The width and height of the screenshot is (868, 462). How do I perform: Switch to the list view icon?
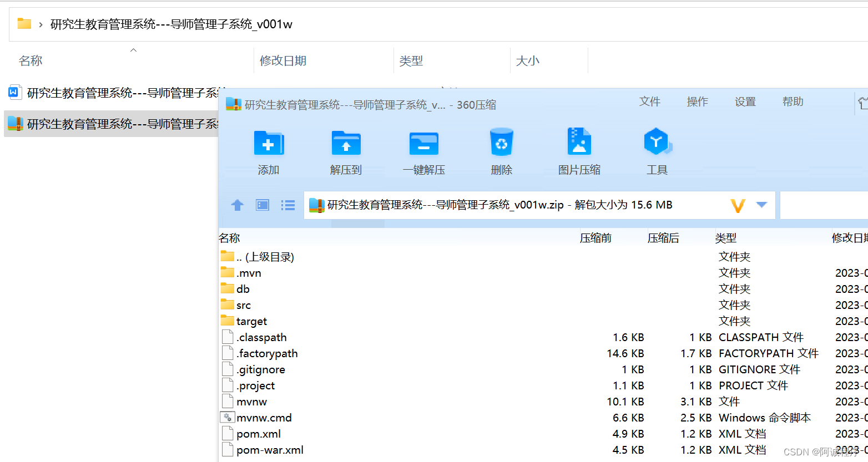(x=287, y=205)
